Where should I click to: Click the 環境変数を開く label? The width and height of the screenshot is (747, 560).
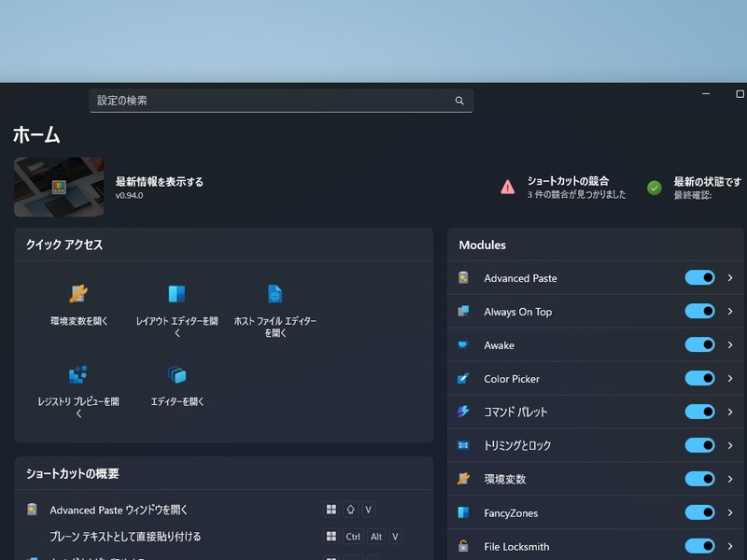(78, 321)
